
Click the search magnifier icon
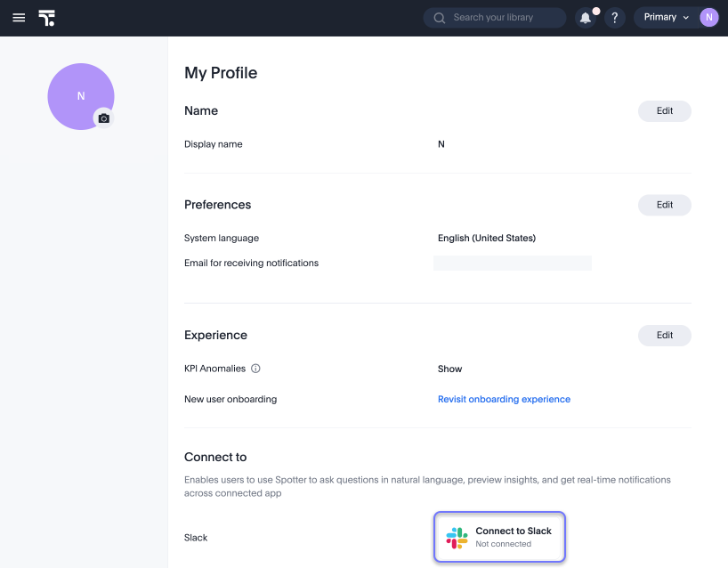coord(439,17)
